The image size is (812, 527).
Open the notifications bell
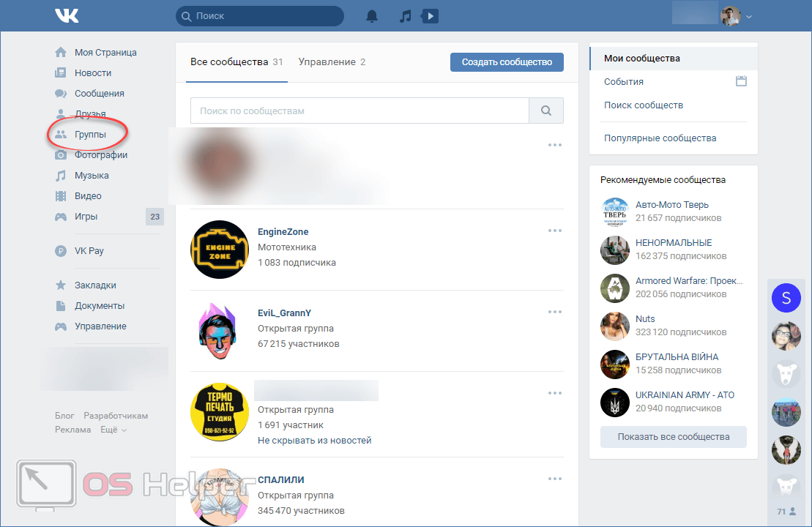point(372,15)
